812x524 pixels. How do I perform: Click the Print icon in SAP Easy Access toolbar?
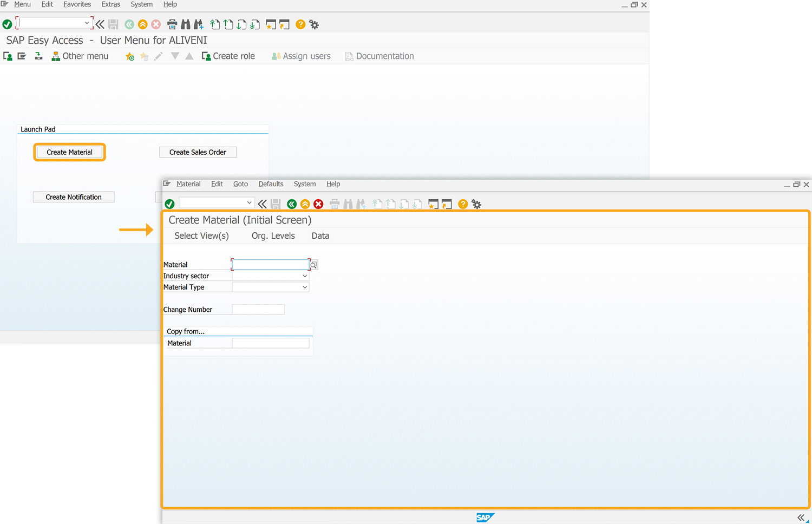tap(172, 24)
